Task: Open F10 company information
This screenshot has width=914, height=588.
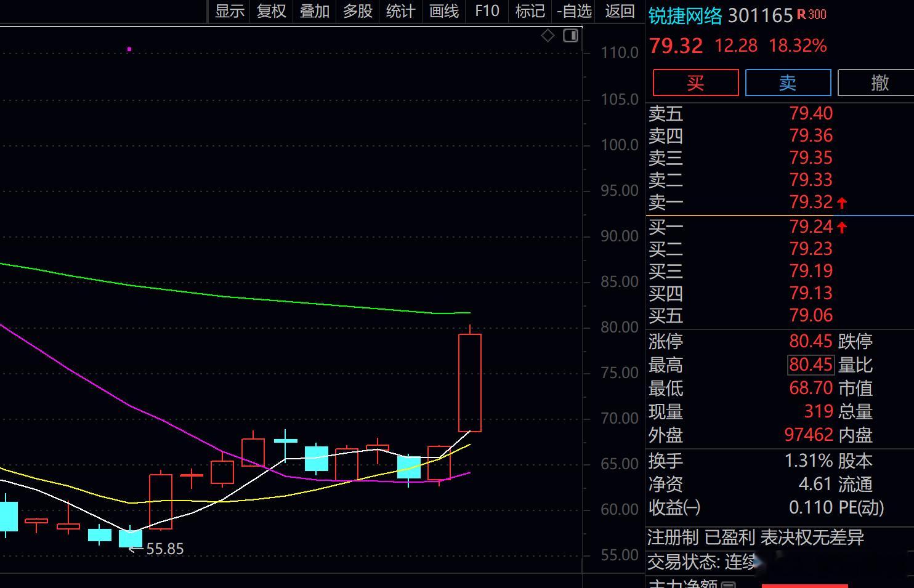Action: pos(487,11)
